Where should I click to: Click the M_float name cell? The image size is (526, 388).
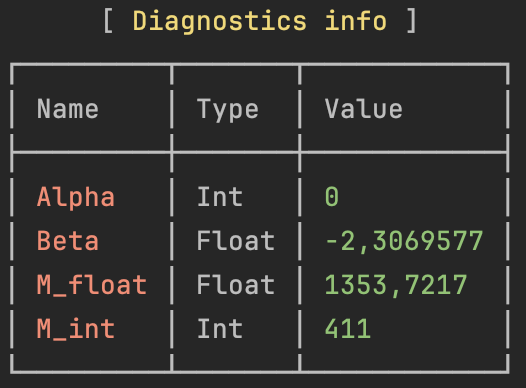pyautogui.click(x=92, y=285)
